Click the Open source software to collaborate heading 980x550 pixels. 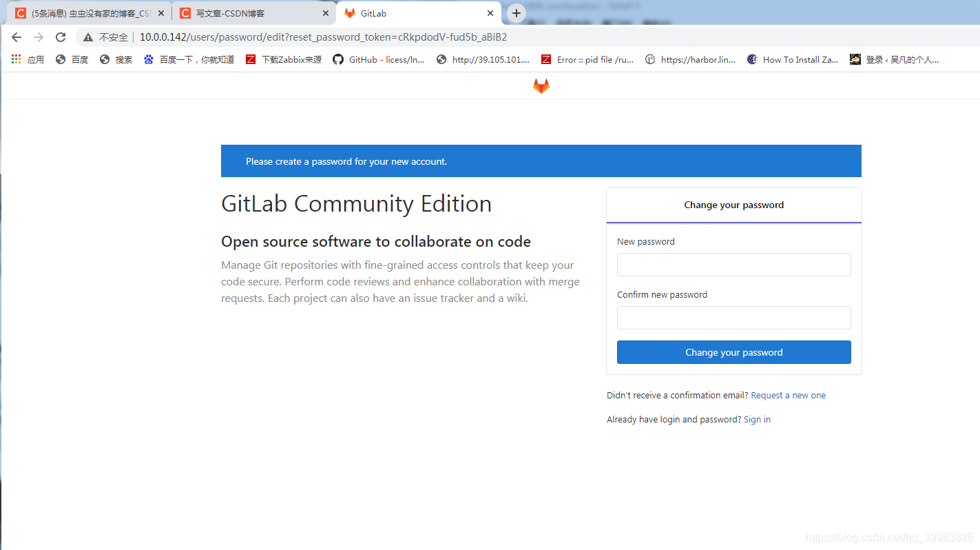point(376,242)
